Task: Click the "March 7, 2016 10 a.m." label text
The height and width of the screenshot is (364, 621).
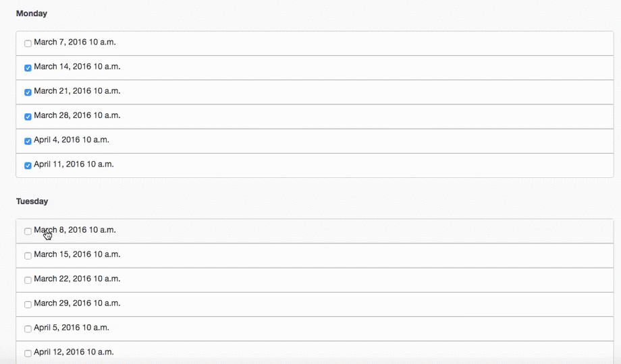Action: 75,42
